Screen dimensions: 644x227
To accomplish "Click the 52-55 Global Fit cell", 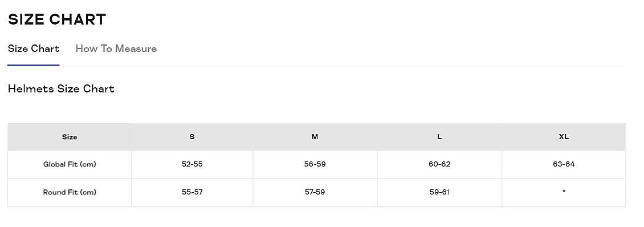I will click(x=192, y=164).
